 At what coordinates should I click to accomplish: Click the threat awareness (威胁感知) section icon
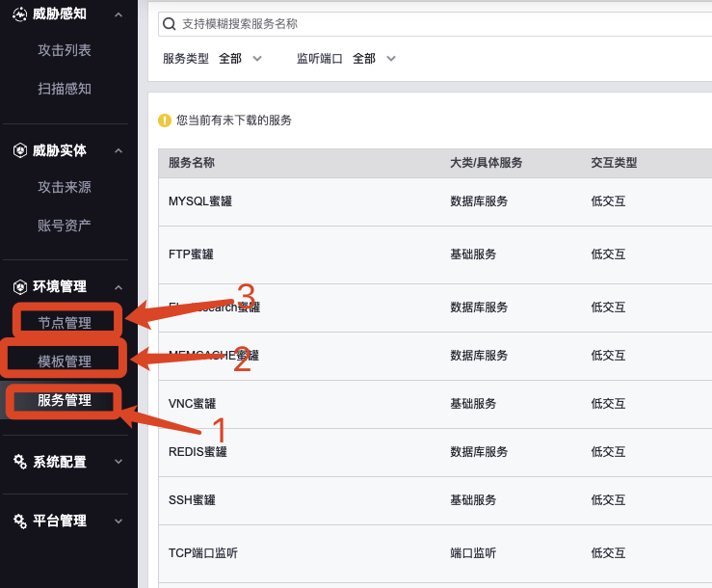click(x=19, y=13)
